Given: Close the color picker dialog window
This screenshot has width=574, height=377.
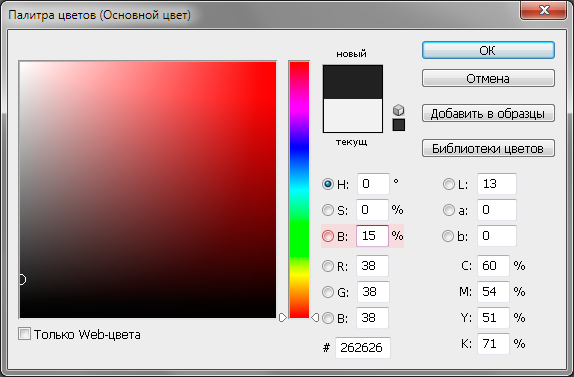Looking at the screenshot, I should click(544, 10).
